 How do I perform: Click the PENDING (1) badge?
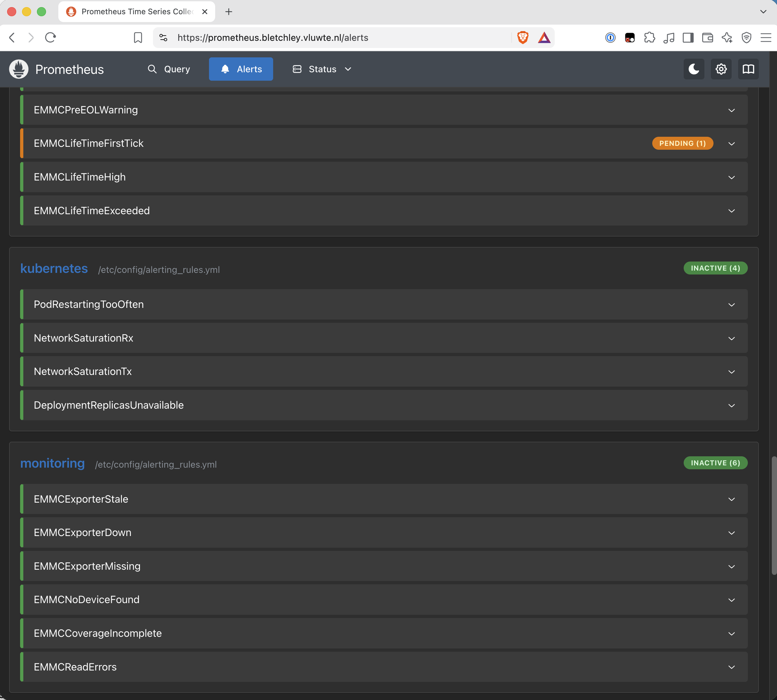click(x=682, y=144)
